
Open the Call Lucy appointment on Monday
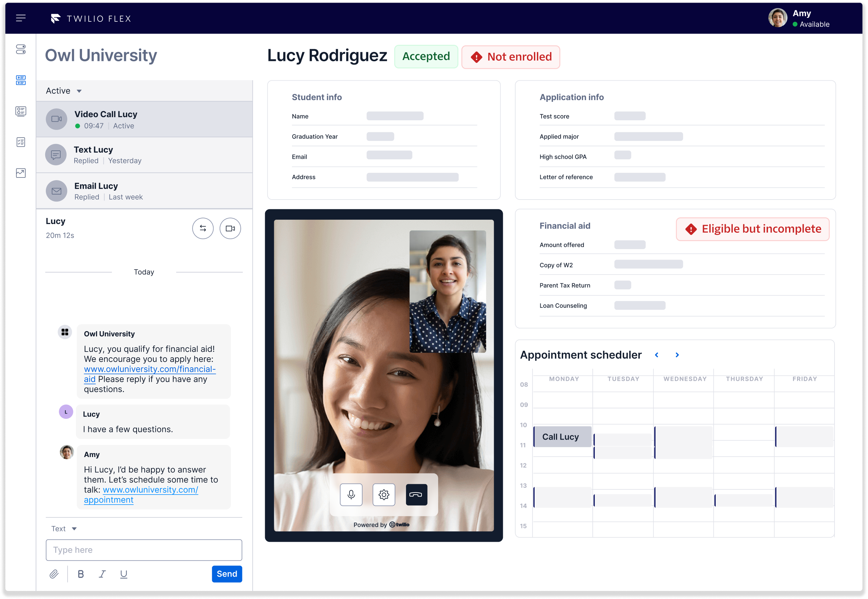tap(563, 437)
